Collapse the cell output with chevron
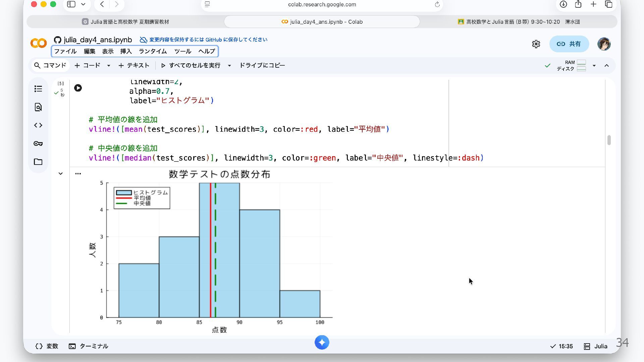Image resolution: width=644 pixels, height=362 pixels. pyautogui.click(x=60, y=174)
